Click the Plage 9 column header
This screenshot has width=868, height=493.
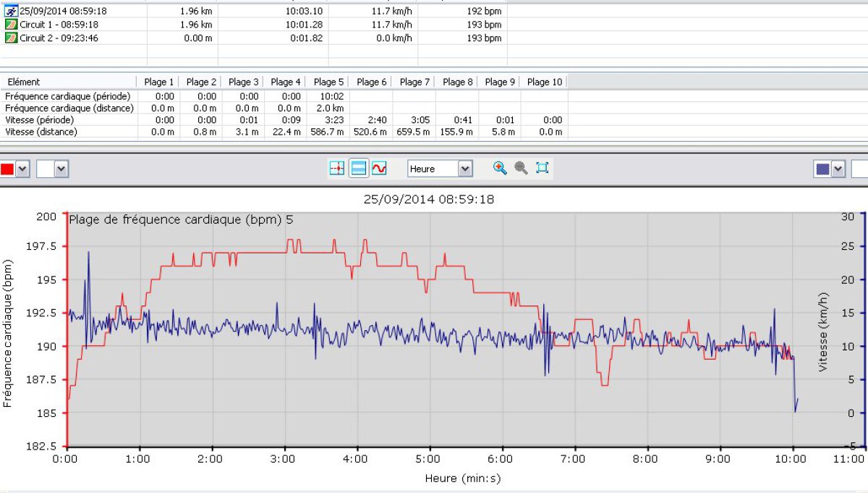[x=500, y=82]
